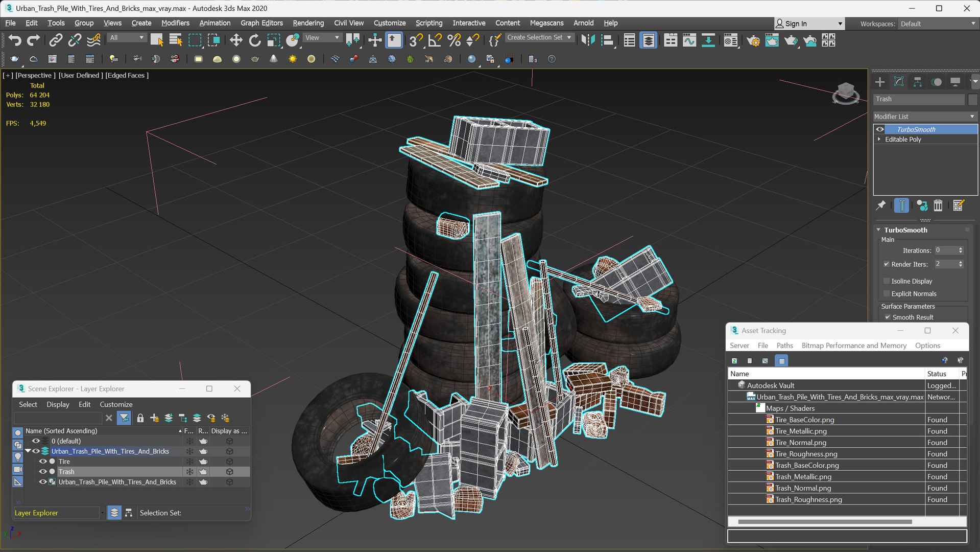Open Sign In dropdown arrow
The height and width of the screenshot is (552, 980).
840,24
